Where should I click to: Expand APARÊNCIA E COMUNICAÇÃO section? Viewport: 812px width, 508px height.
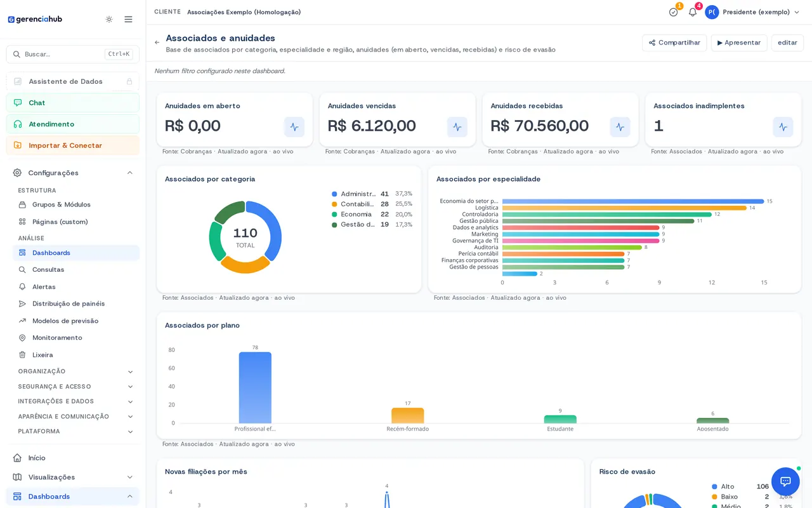(x=76, y=417)
